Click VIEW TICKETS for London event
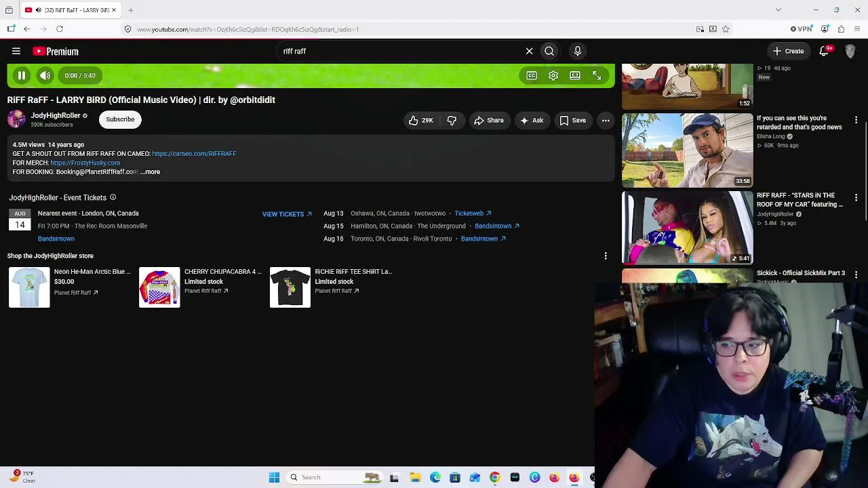 pos(287,214)
